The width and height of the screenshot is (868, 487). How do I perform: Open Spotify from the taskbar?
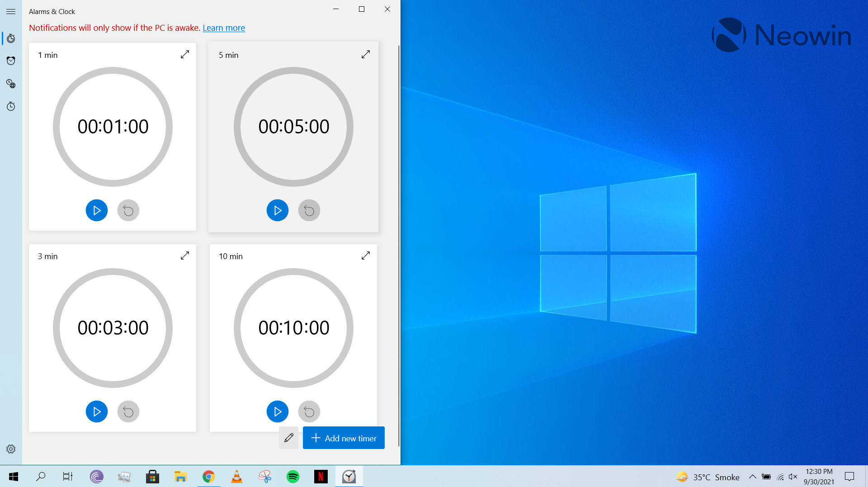point(293,477)
